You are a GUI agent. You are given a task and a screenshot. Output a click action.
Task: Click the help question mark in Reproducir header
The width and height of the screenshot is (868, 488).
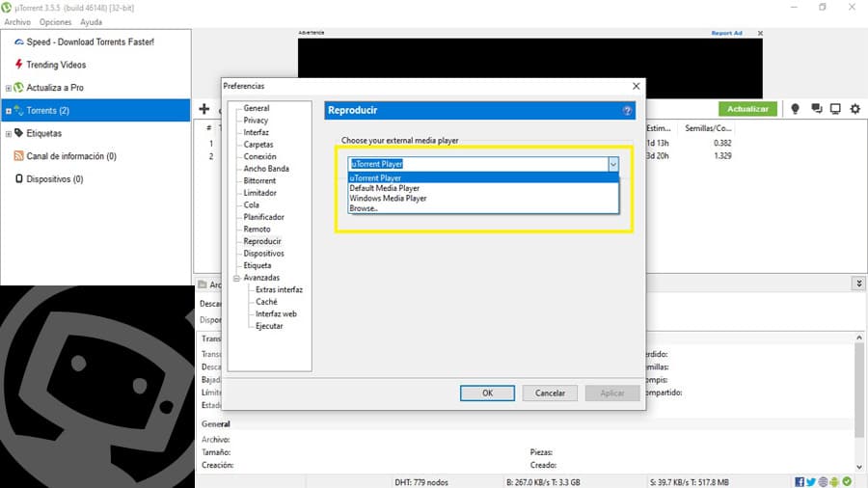pyautogui.click(x=627, y=111)
